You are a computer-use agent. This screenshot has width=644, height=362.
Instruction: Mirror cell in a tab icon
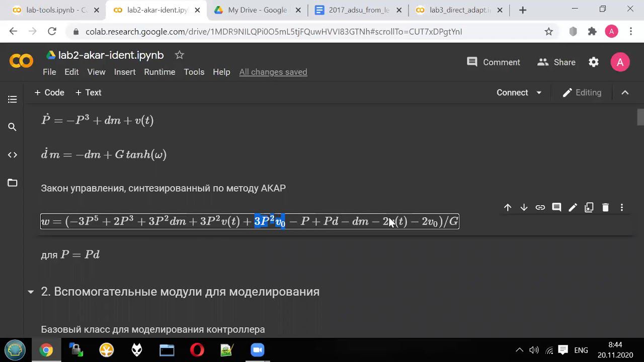[x=589, y=207]
